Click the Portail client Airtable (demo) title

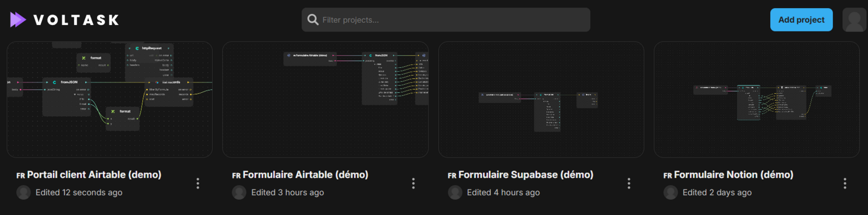click(94, 175)
